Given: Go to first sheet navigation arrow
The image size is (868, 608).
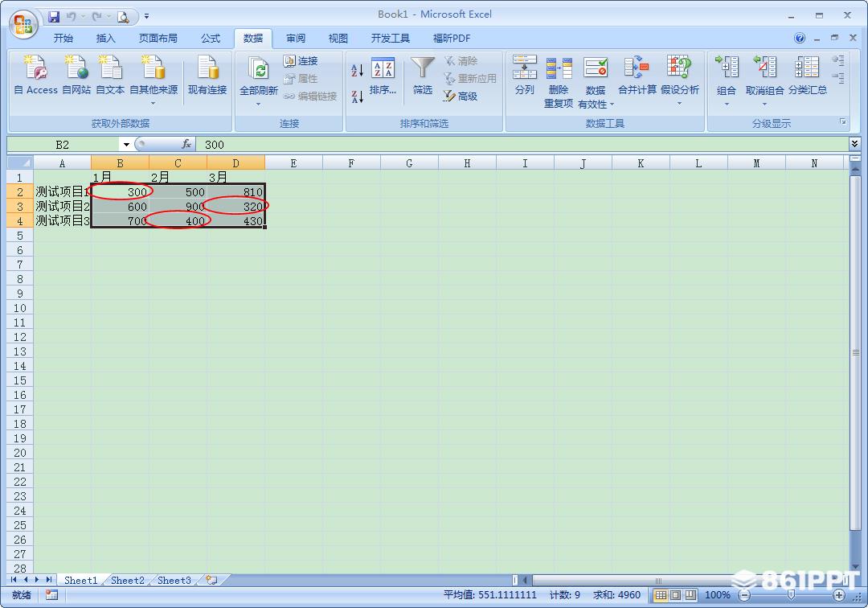Looking at the screenshot, I should tap(14, 580).
